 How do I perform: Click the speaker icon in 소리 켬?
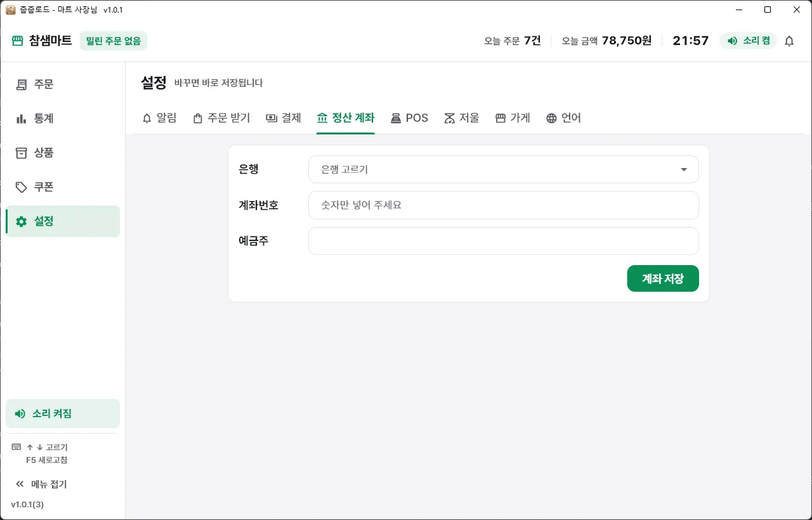(733, 41)
